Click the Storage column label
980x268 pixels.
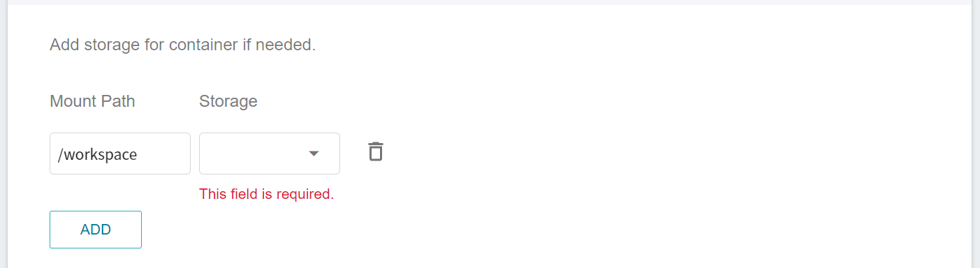click(228, 101)
